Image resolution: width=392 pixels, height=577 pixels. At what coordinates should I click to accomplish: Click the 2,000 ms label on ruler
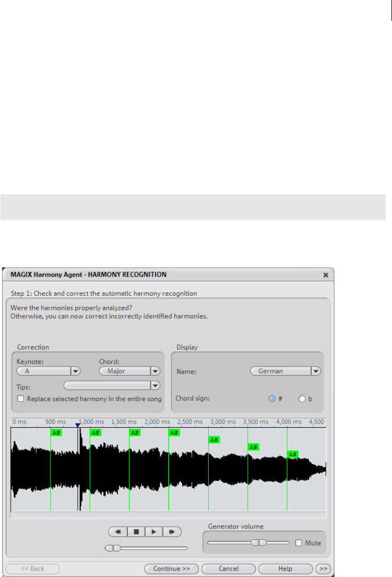point(157,422)
